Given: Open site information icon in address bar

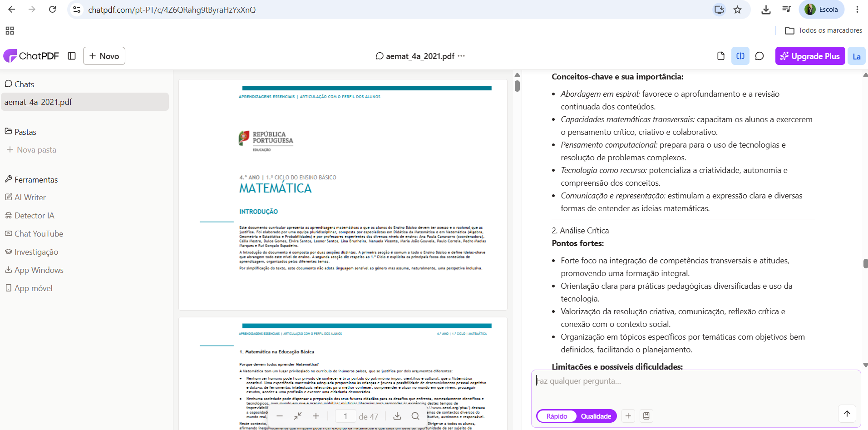Looking at the screenshot, I should (77, 10).
